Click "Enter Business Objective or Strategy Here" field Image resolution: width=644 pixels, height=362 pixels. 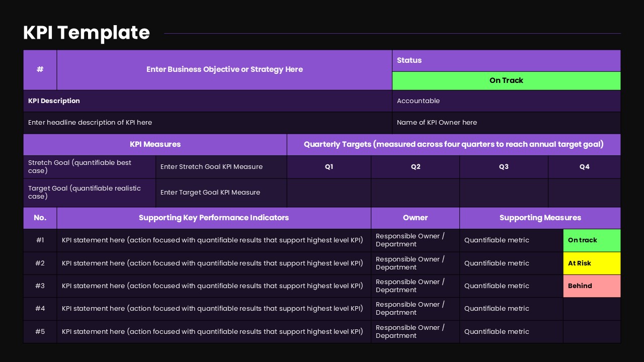(224, 69)
